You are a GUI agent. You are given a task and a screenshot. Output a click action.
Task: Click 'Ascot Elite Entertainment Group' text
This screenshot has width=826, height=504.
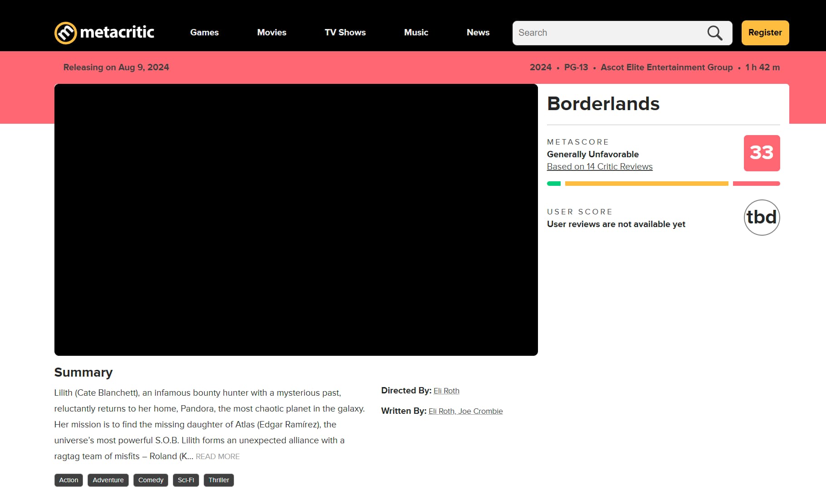click(x=667, y=67)
